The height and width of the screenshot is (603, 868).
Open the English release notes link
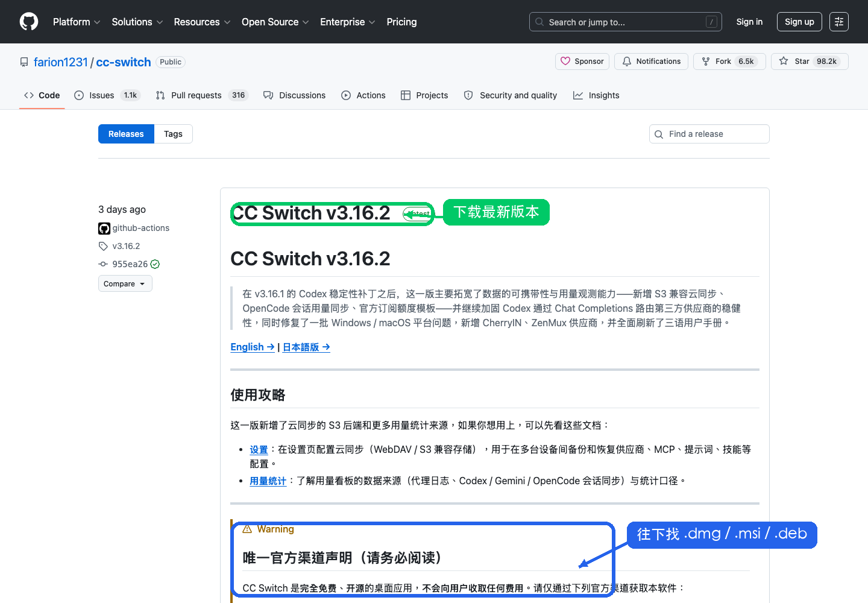point(253,347)
